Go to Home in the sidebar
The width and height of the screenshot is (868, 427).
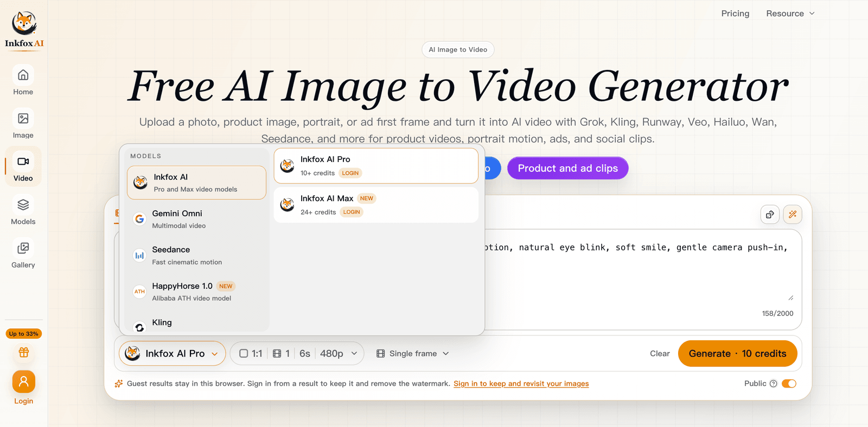click(23, 80)
